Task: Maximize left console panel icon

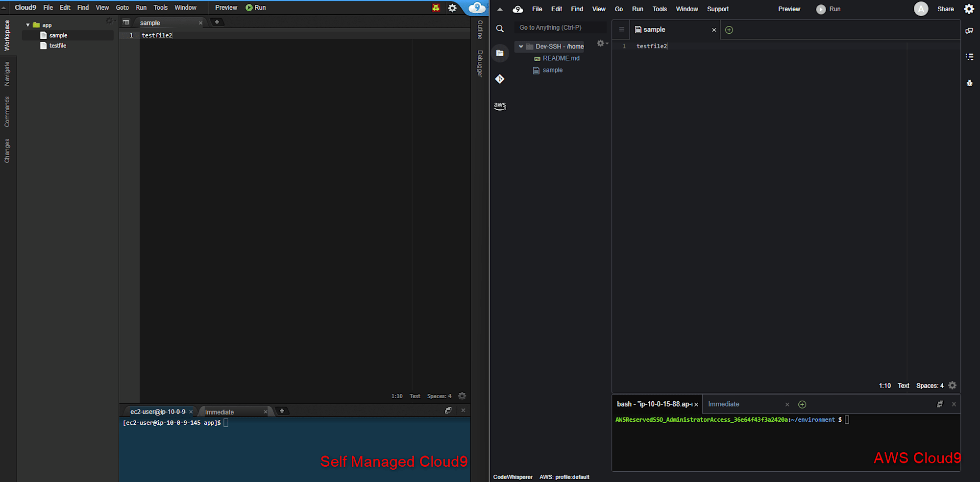Action: (448, 410)
